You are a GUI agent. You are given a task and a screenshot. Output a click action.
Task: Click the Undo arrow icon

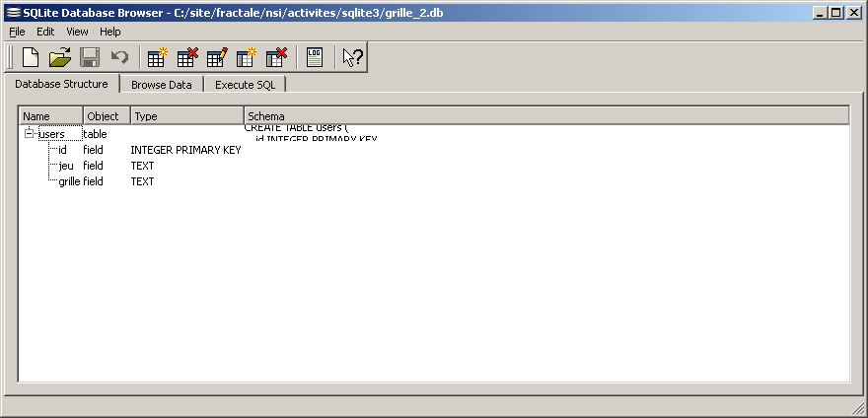(119, 57)
